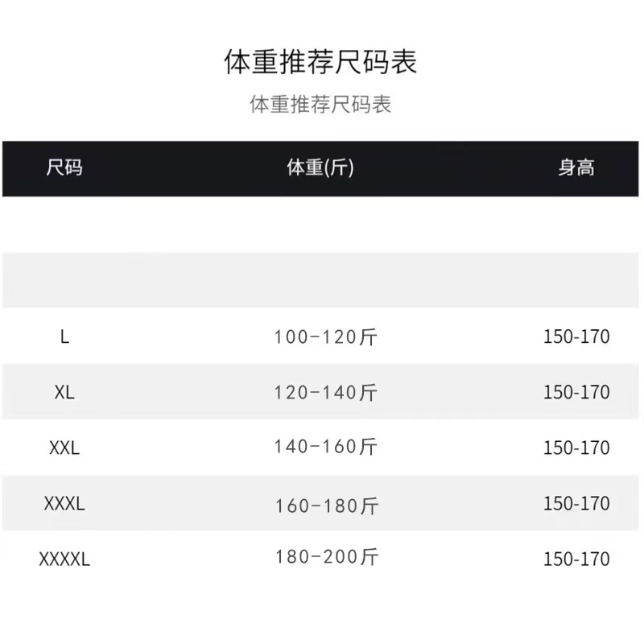Select the 尺码 column header
644x644 pixels.
click(x=64, y=167)
